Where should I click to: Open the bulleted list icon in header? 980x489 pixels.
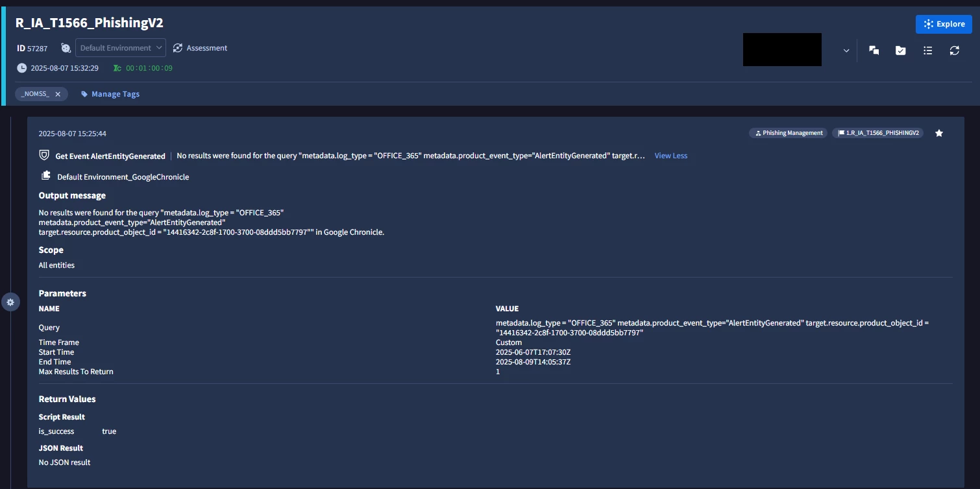point(927,51)
